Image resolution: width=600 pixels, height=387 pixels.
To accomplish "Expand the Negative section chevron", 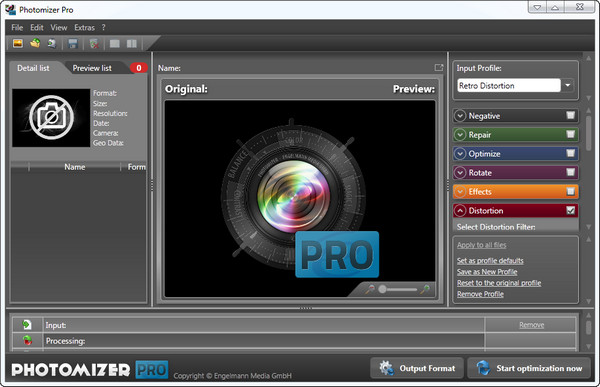I will (x=460, y=116).
